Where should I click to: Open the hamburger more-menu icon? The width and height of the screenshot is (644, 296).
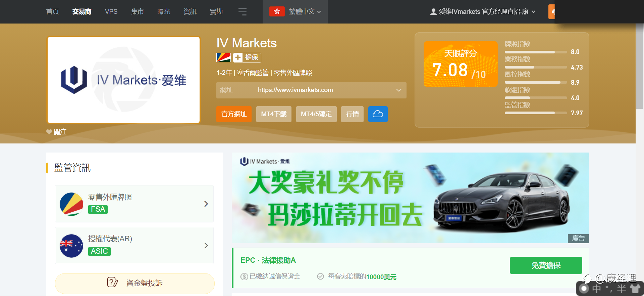[x=243, y=12]
